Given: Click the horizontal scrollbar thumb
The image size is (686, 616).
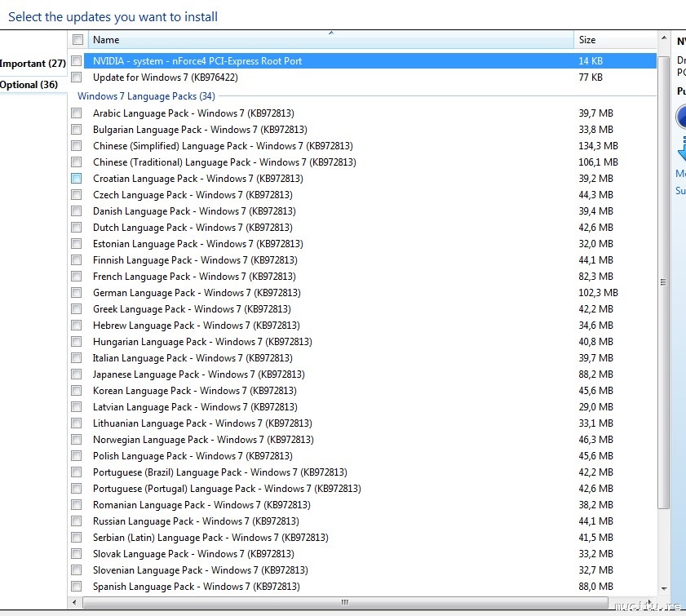Looking at the screenshot, I should [x=345, y=602].
